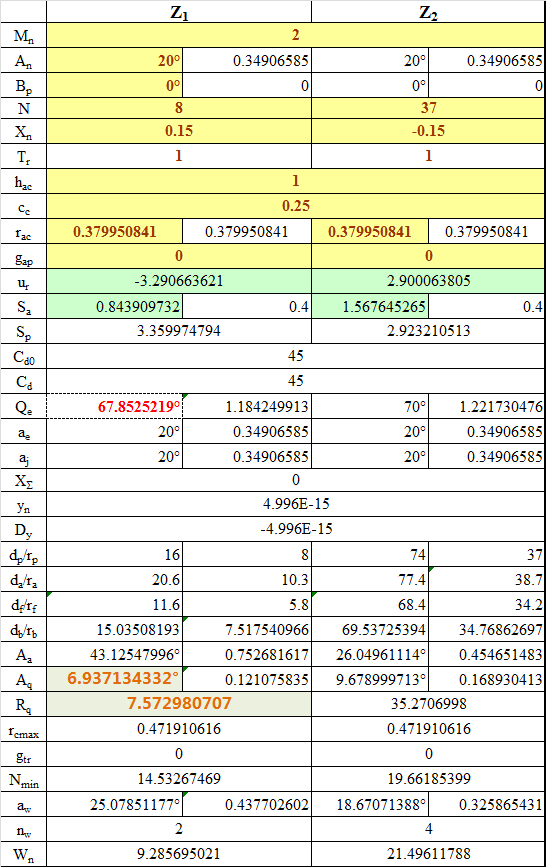Select the aw cell 25.07851177°
This screenshot has width=546, height=867.
[x=115, y=804]
